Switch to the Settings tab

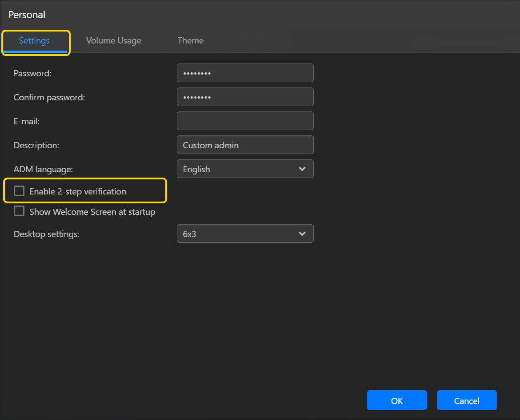click(34, 41)
